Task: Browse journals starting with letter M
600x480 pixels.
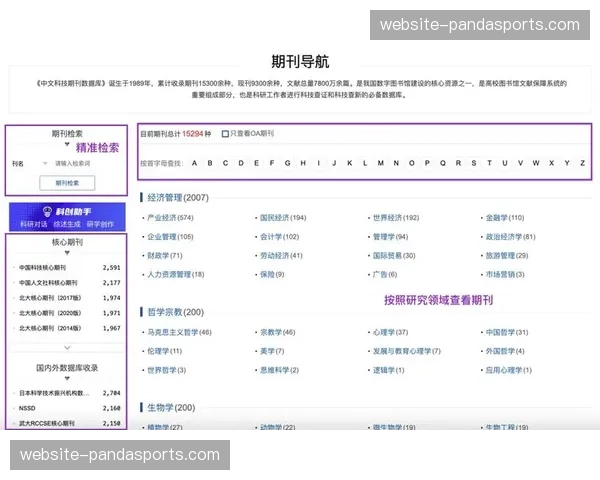Action: [x=381, y=163]
